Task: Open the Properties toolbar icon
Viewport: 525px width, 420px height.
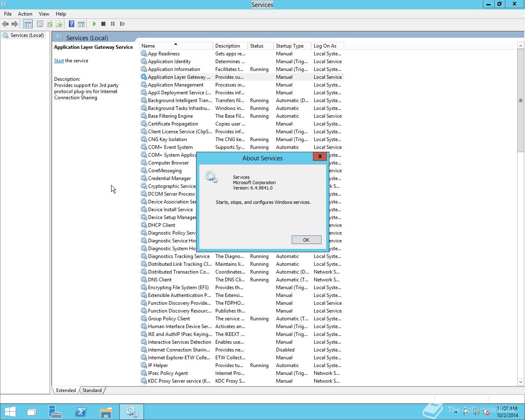Action: pos(40,24)
